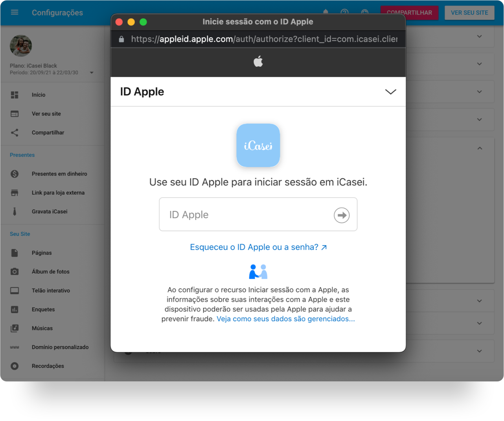504x421 pixels.
Task: Close the Apple ID sign-in window
Action: coord(119,22)
